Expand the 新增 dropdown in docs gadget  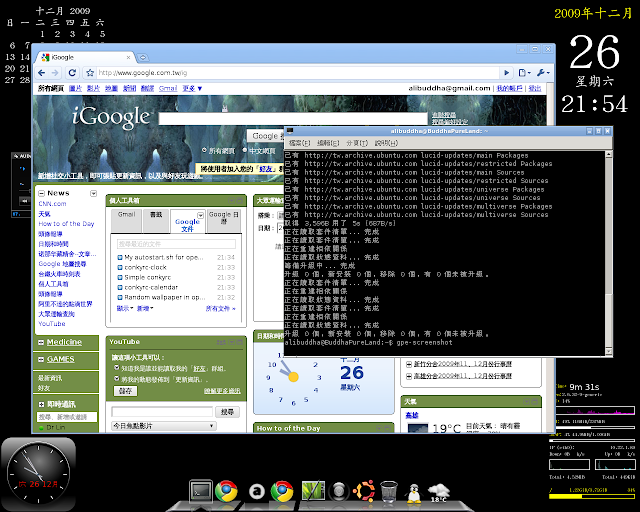pos(145,308)
